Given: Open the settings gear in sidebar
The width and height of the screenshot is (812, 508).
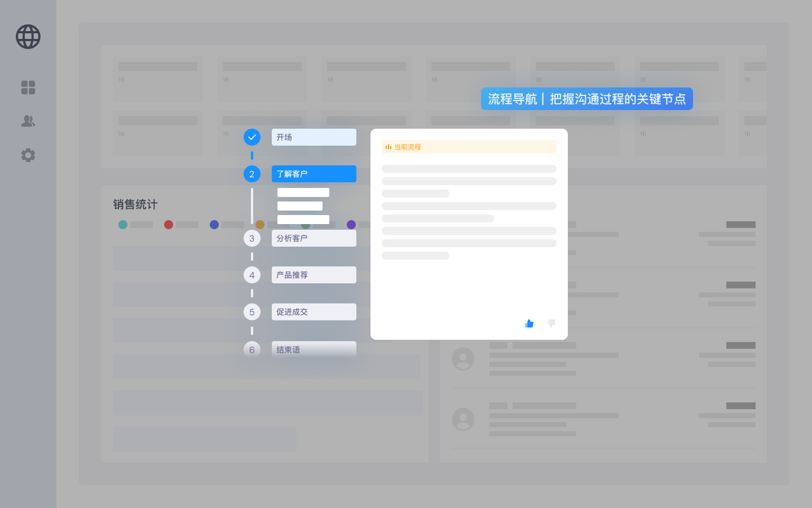Looking at the screenshot, I should coord(28,155).
